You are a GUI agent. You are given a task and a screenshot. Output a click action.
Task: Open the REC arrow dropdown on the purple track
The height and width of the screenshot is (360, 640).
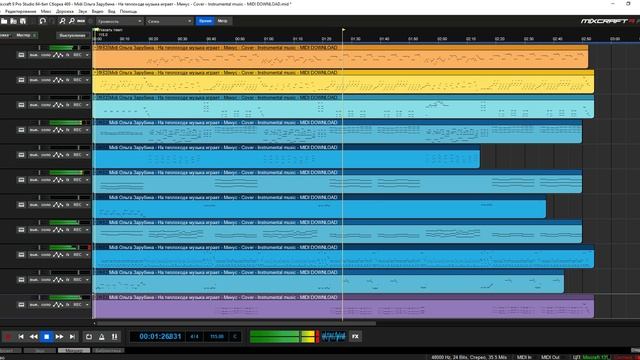[x=87, y=305]
